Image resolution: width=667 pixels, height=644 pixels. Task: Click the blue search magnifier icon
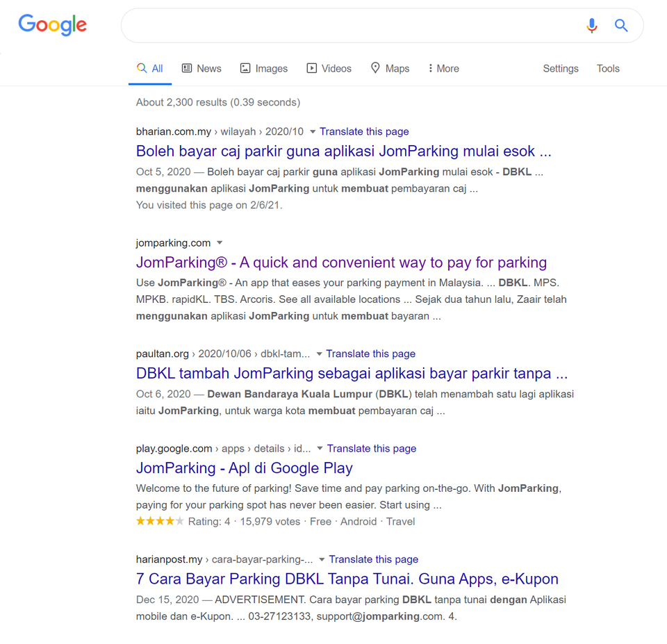(621, 26)
